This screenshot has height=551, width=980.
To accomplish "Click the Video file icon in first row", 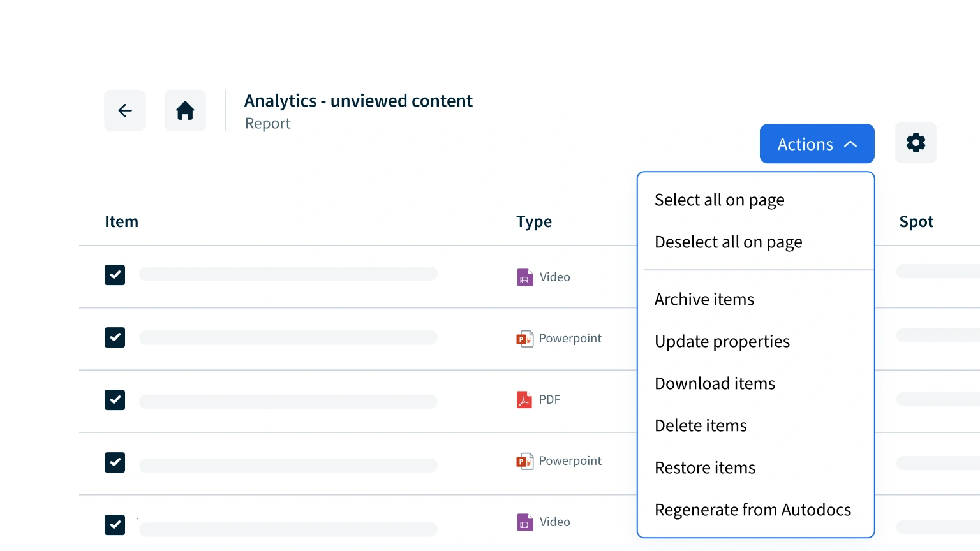I will point(524,277).
